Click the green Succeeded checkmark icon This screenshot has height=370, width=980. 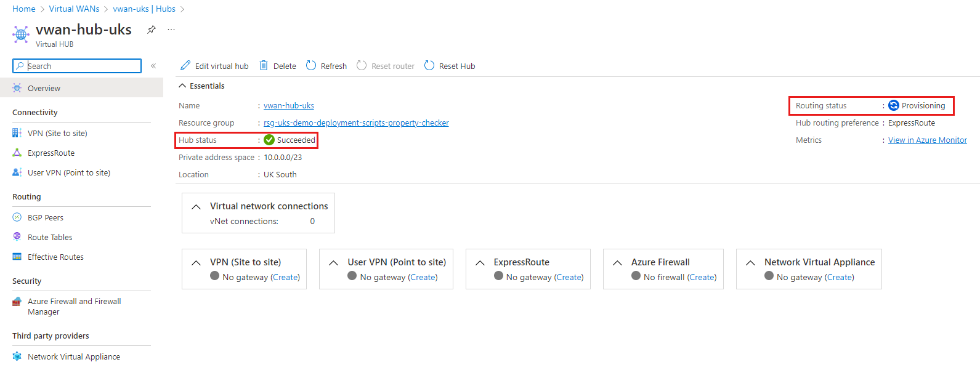[269, 140]
